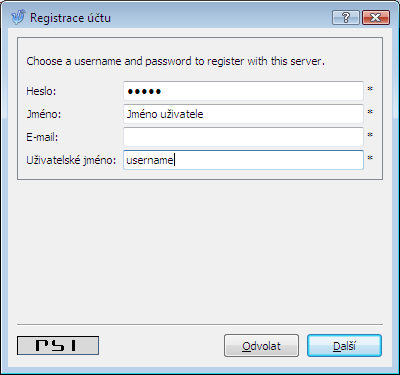Viewport: 400px width, 375px height.
Task: Click the Registrace účtu title bar text
Action: click(70, 18)
